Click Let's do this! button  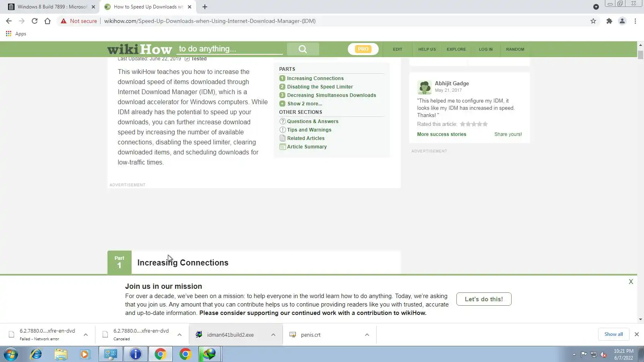484,299
